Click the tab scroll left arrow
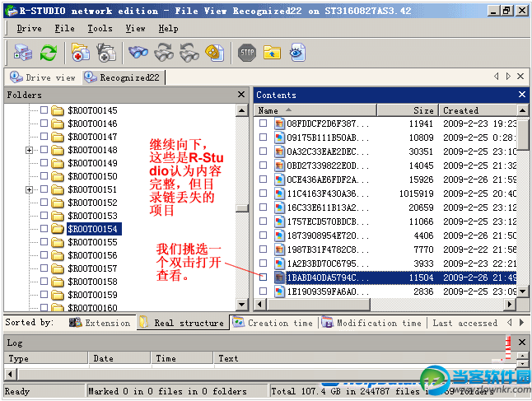 click(x=497, y=77)
